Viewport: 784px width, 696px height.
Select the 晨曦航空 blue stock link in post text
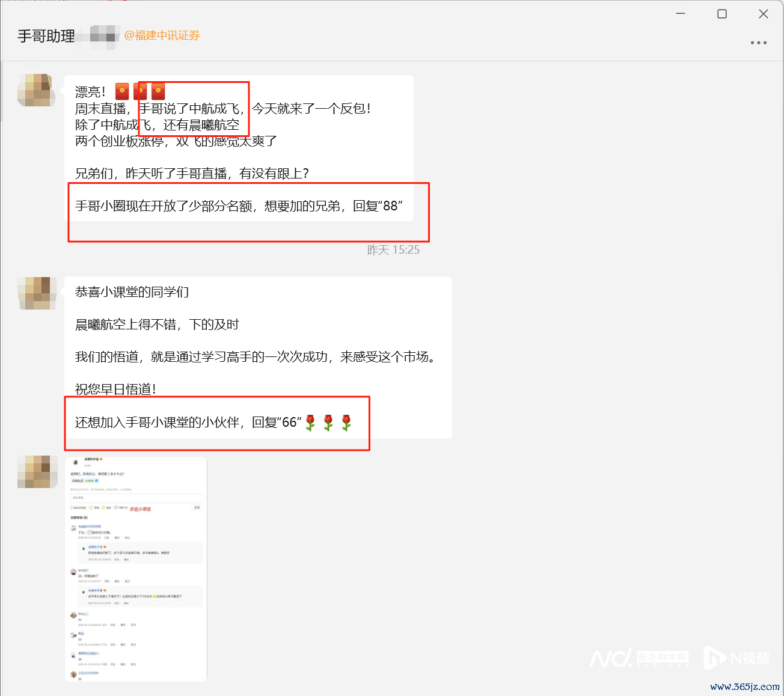90,474
